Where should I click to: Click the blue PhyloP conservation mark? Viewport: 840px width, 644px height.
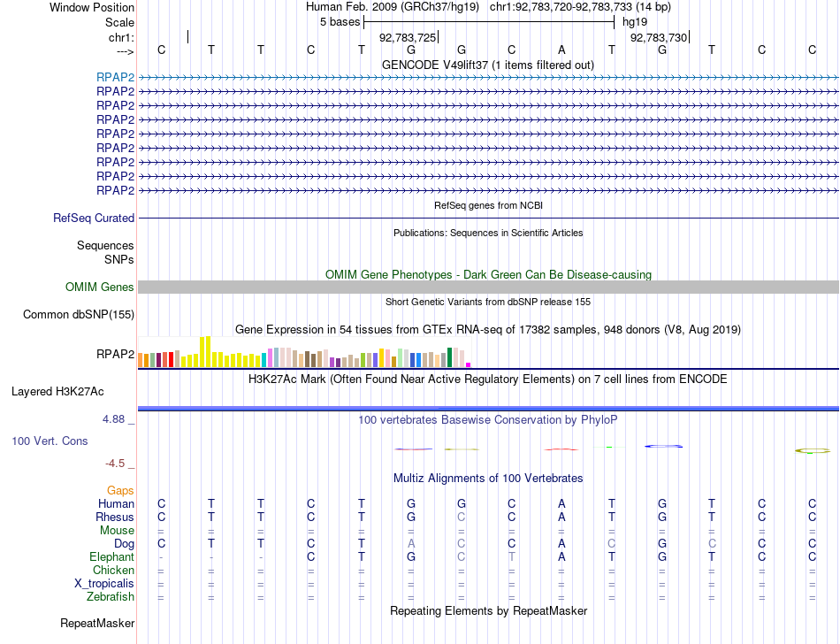(664, 446)
